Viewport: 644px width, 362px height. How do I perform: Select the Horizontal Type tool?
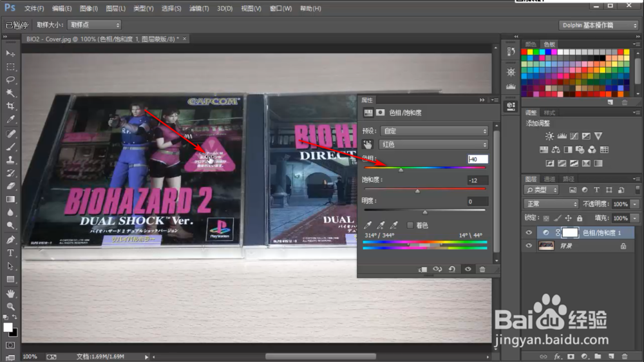click(x=10, y=253)
